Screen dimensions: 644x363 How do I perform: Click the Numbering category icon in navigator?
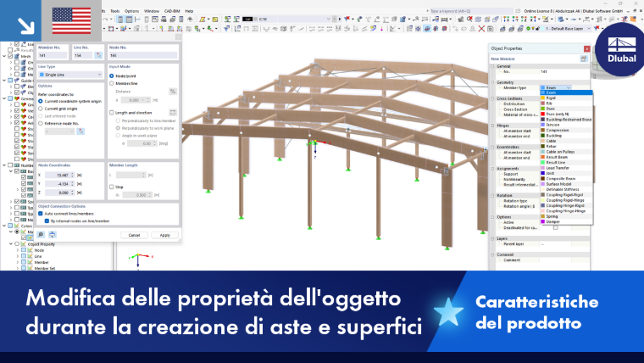[x=17, y=165]
